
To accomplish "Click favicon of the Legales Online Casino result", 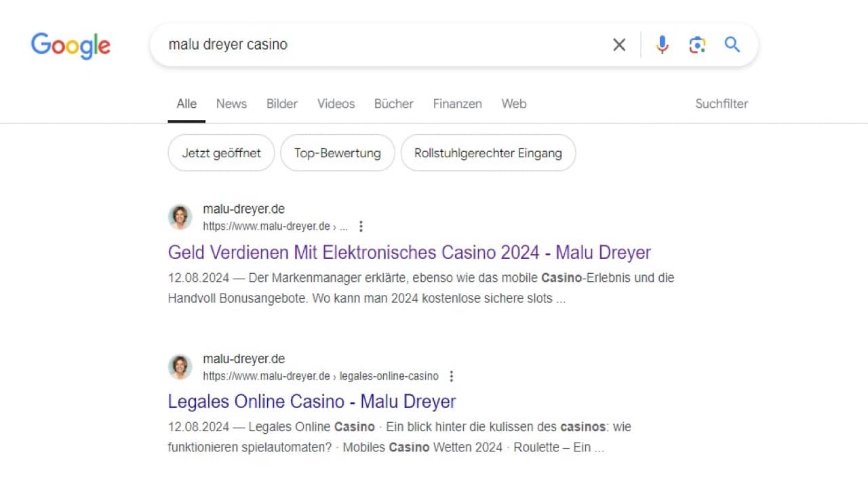I will point(180,367).
